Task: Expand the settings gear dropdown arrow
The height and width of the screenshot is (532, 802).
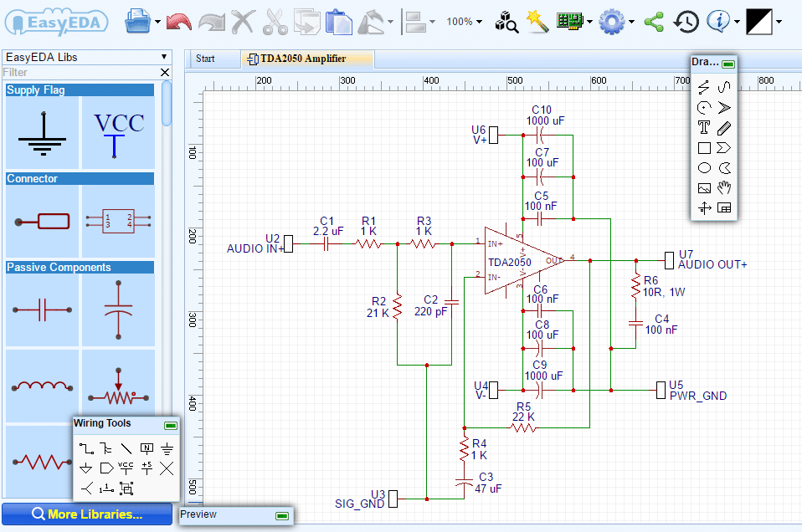Action: 632,22
